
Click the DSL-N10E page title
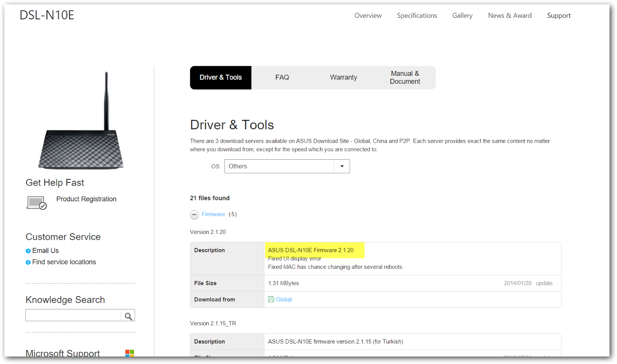click(x=47, y=15)
